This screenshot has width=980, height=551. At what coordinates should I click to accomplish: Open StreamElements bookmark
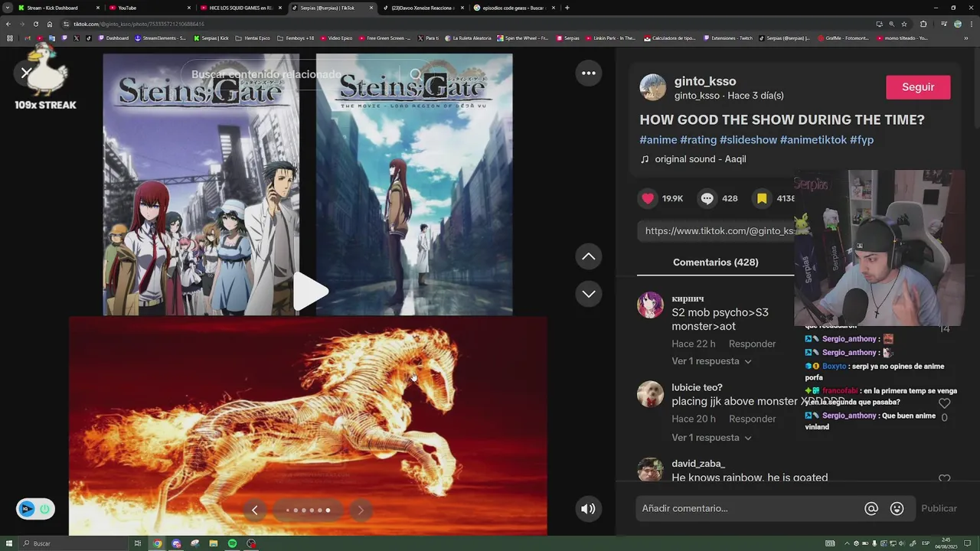click(x=160, y=37)
